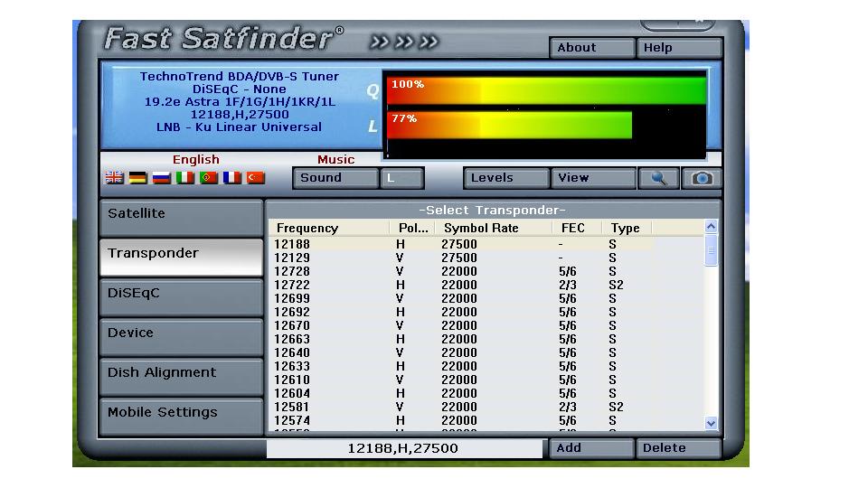Image resolution: width=868 pixels, height=488 pixels.
Task: Select transponder row 12722
Action: click(487, 285)
